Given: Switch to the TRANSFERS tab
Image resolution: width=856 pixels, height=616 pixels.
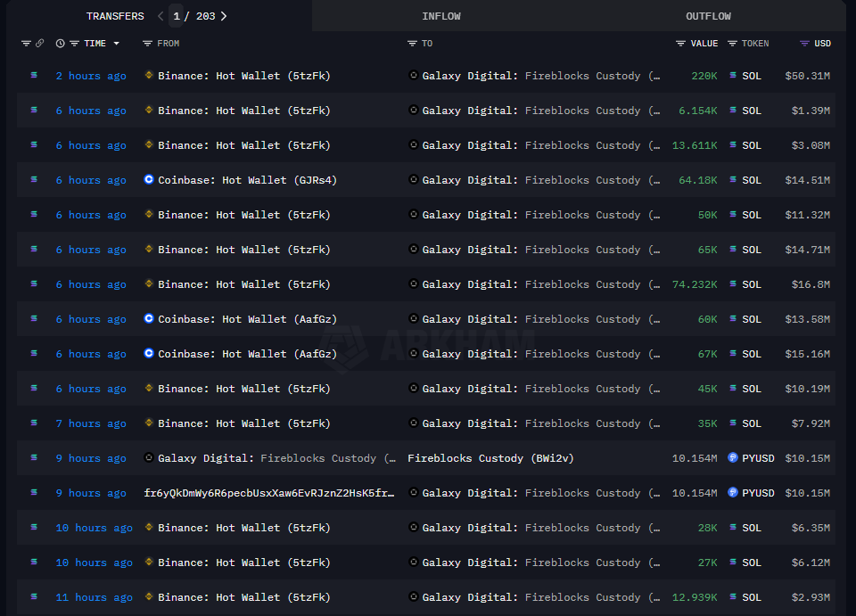Looking at the screenshot, I should pos(115,16).
